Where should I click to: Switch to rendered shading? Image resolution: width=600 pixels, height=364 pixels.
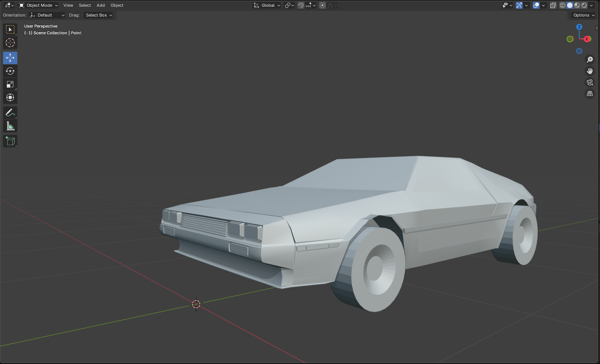coord(584,5)
